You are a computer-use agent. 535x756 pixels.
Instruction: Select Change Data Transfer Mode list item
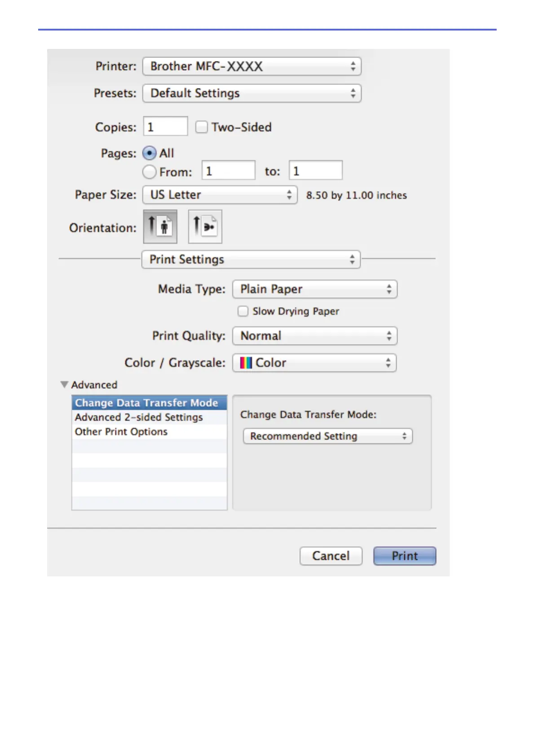(x=150, y=403)
